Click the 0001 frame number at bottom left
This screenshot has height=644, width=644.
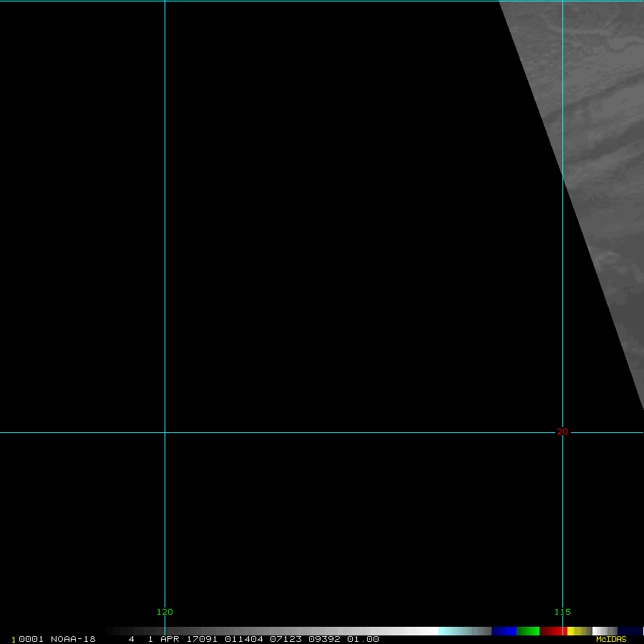point(31,639)
